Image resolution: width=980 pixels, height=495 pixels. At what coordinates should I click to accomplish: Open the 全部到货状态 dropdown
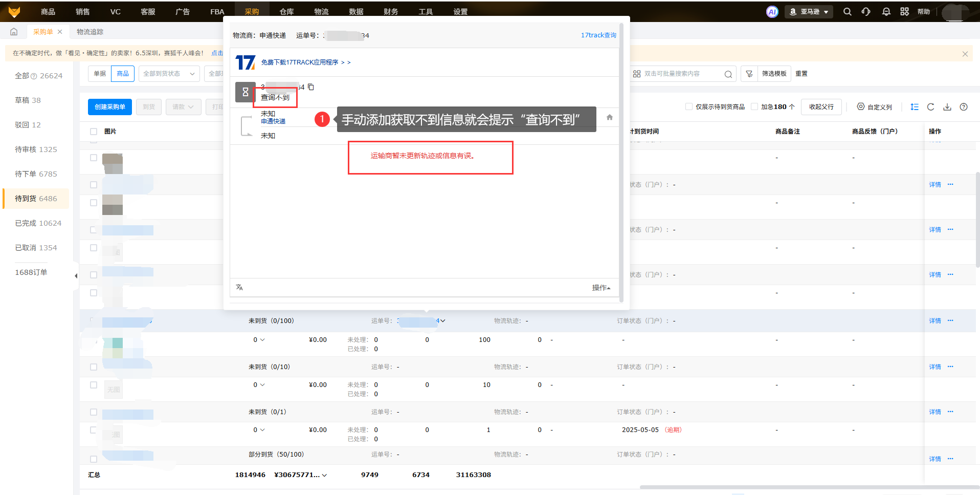[169, 74]
